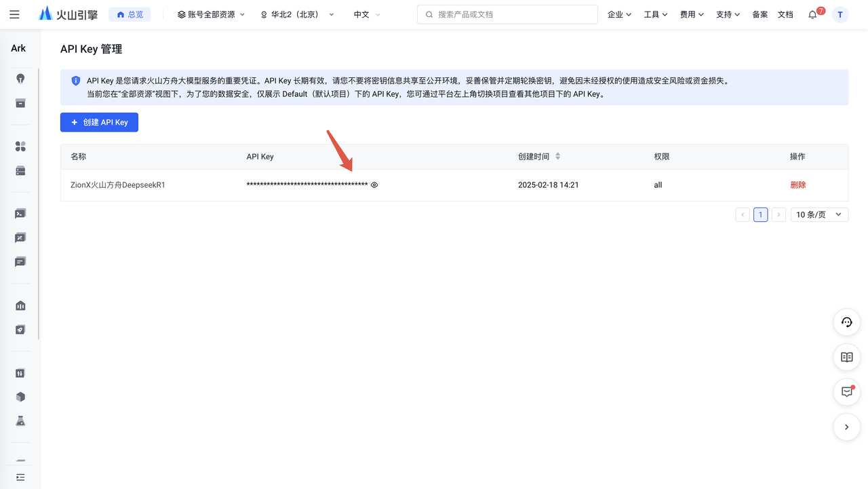Open the user avatar T menu
The width and height of the screenshot is (868, 489).
pos(840,14)
